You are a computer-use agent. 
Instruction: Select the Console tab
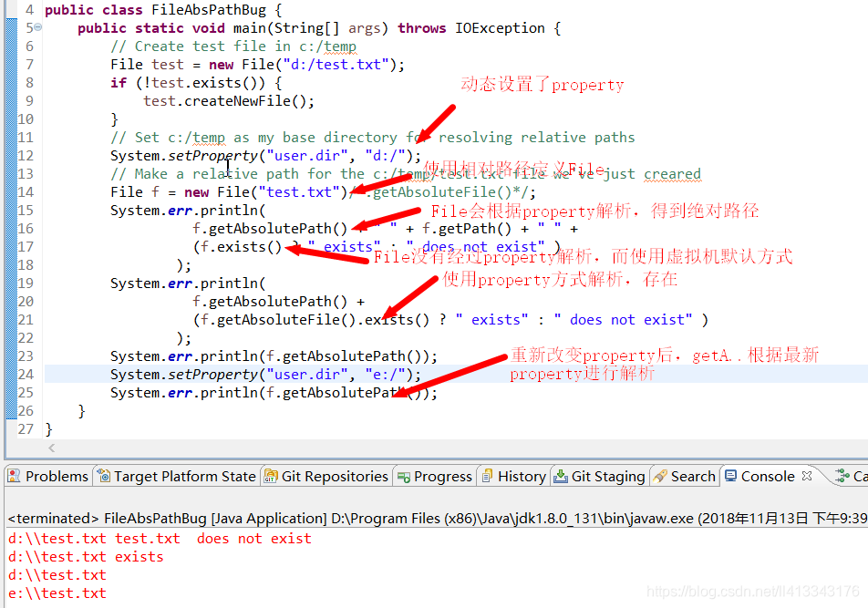click(768, 476)
